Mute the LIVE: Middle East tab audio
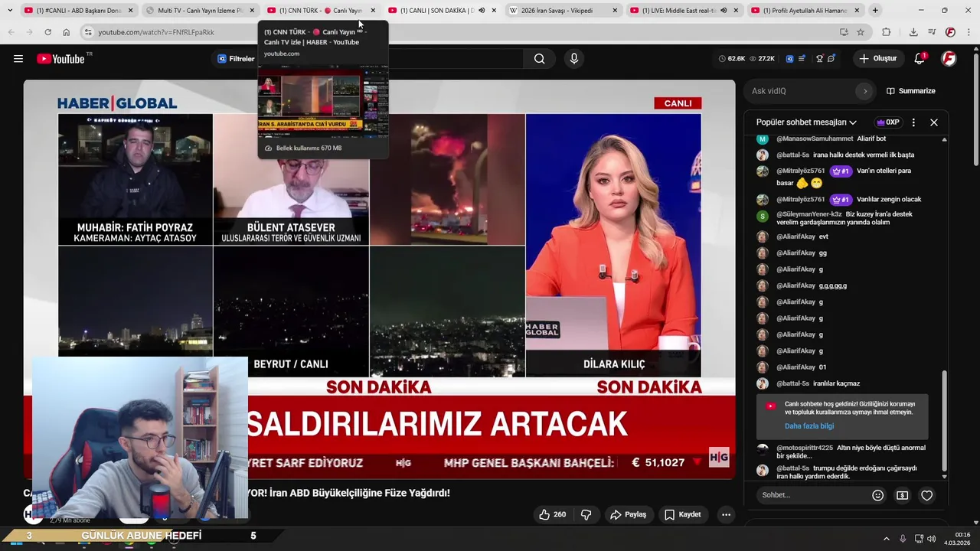The width and height of the screenshot is (980, 551). pos(724,11)
